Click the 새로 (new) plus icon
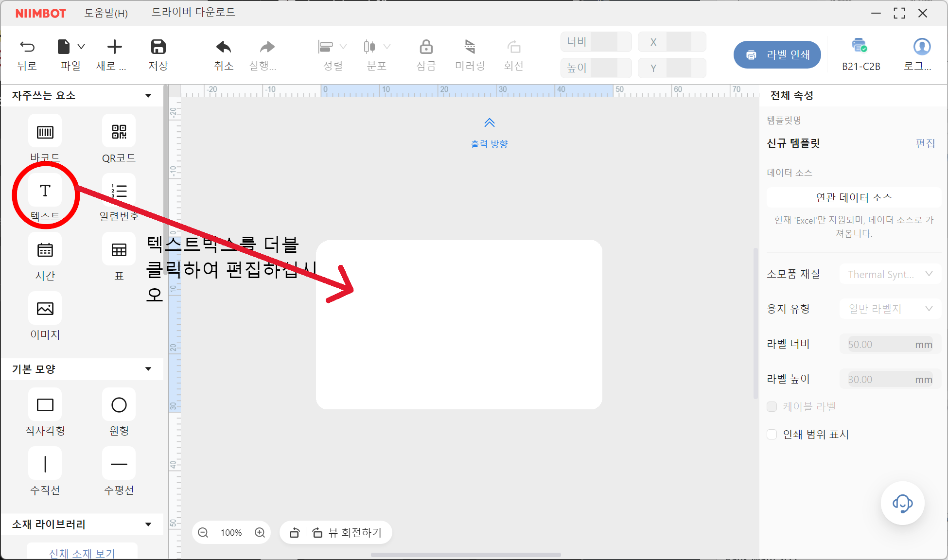948x560 pixels. pos(114,47)
